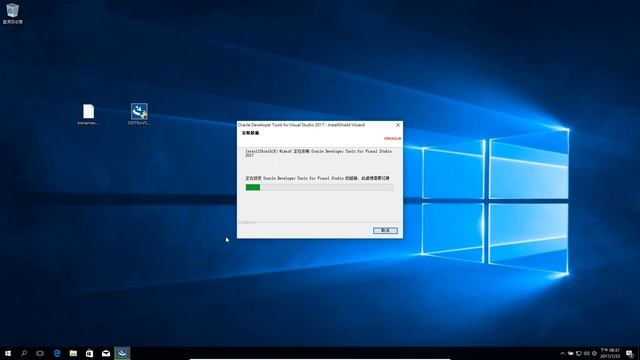The image size is (640, 360).
Task: Open the Action Center notifications icon
Action: click(629, 354)
